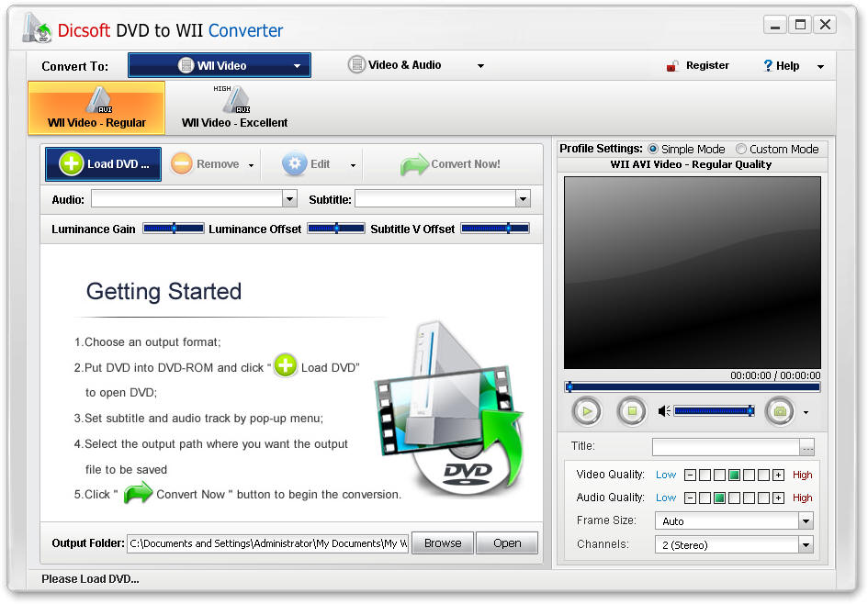The image size is (868, 604).
Task: Click the Register link
Action: click(x=707, y=65)
